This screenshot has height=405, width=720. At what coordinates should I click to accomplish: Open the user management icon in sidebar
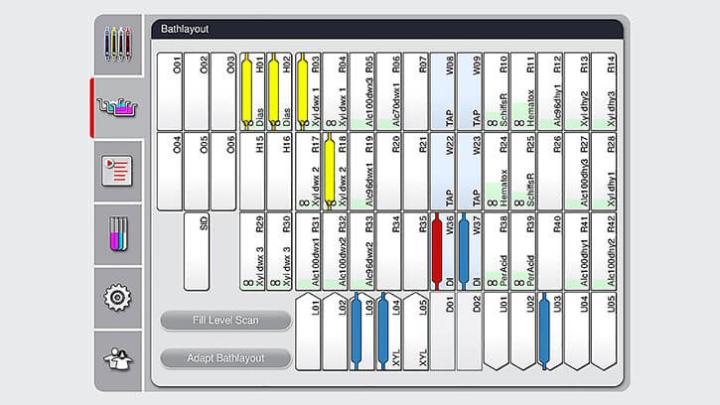click(118, 357)
